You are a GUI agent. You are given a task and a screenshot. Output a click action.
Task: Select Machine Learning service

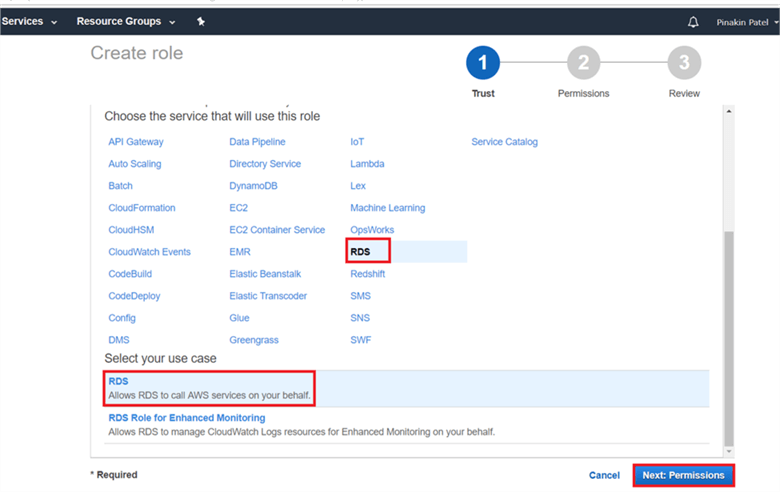click(388, 208)
